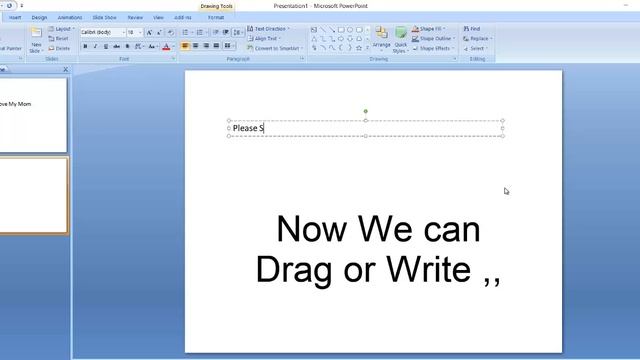Click the Find button
This screenshot has width=640, height=360.
472,29
